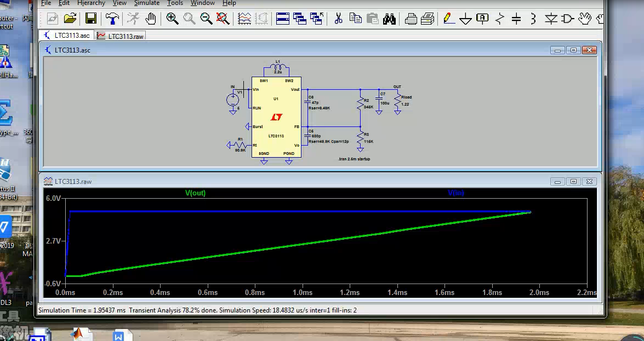Viewport: 644px width, 341px height.
Task: Click the Print Setup icon
Action: (x=411, y=19)
